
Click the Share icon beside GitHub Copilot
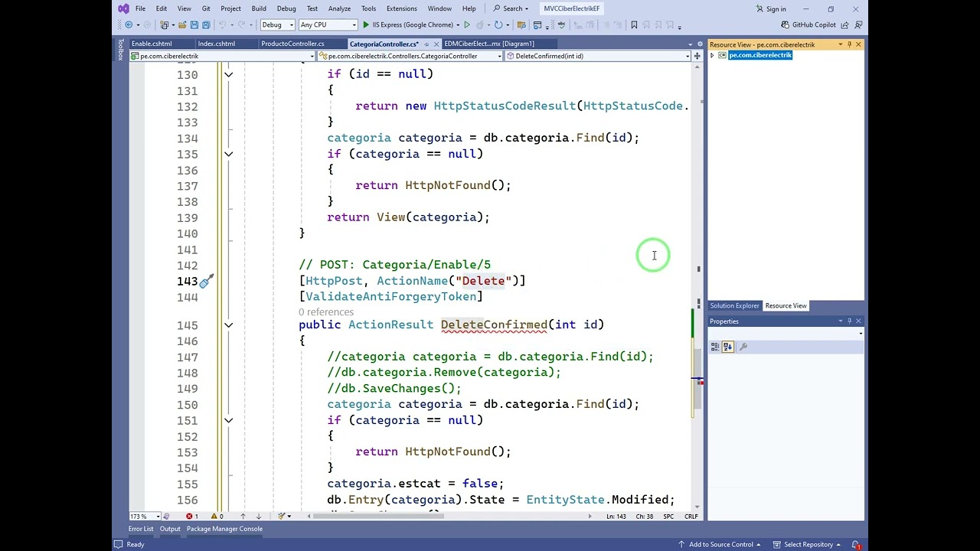pyautogui.click(x=844, y=24)
